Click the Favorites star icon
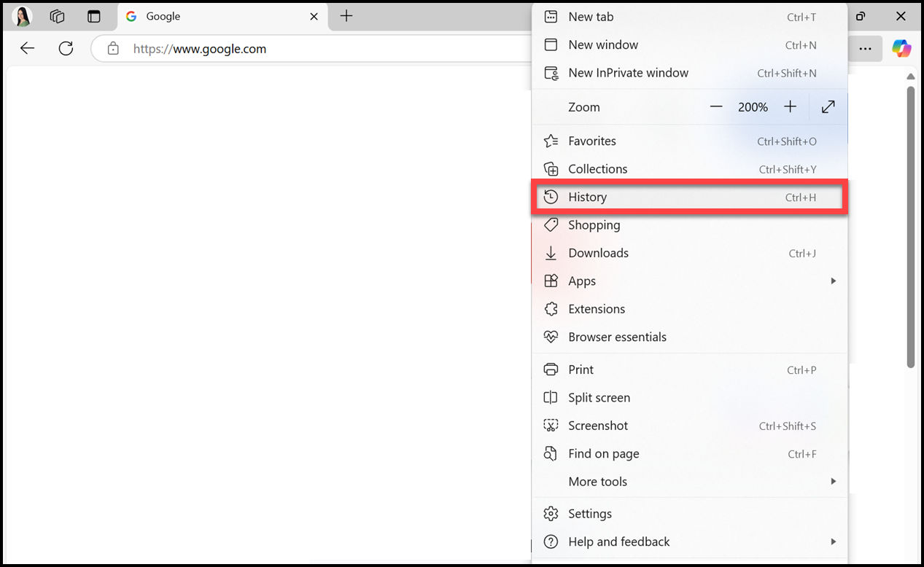The image size is (924, 567). (551, 141)
